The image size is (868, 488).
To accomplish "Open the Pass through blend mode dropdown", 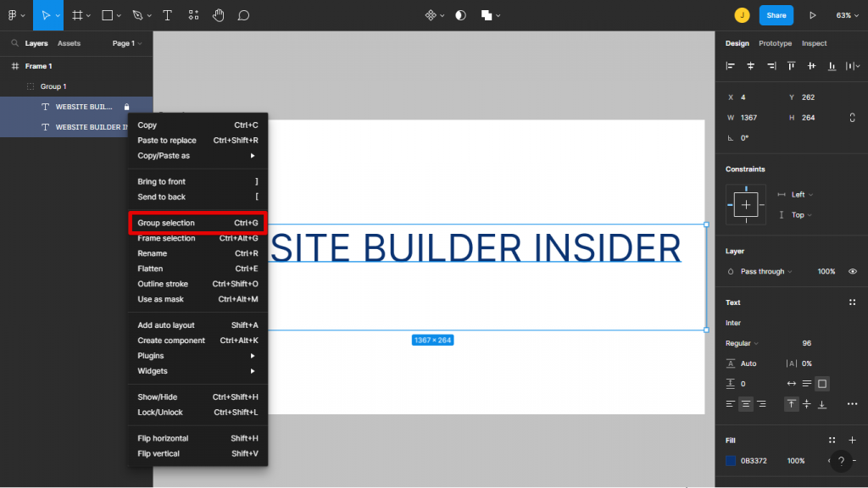I will pyautogui.click(x=760, y=271).
